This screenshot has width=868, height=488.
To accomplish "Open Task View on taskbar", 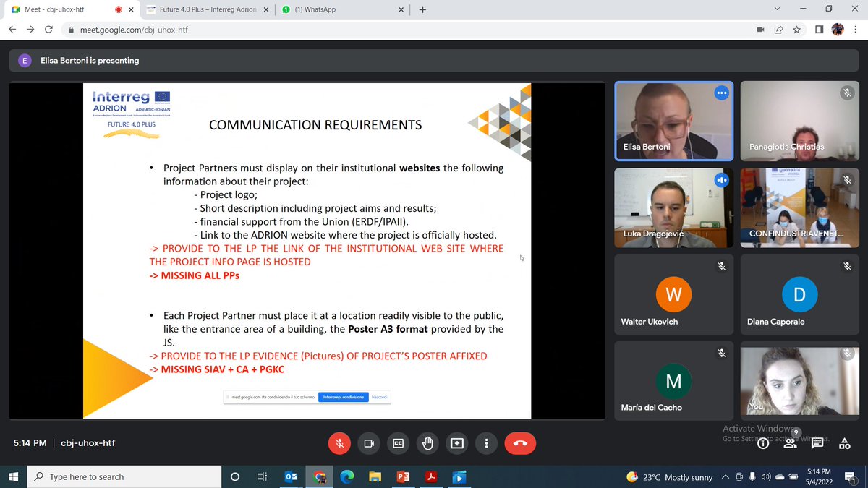I will click(x=262, y=476).
